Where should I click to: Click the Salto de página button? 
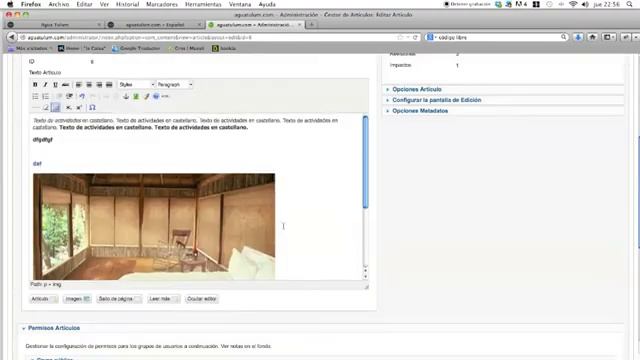coord(119,299)
